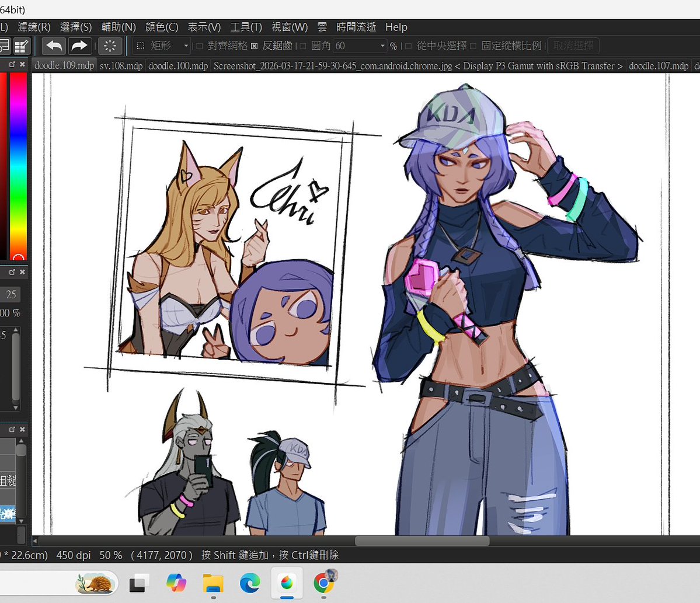Switch to the doodle.107.mdp tab
Viewport: 700px width, 603px height.
[x=659, y=65]
